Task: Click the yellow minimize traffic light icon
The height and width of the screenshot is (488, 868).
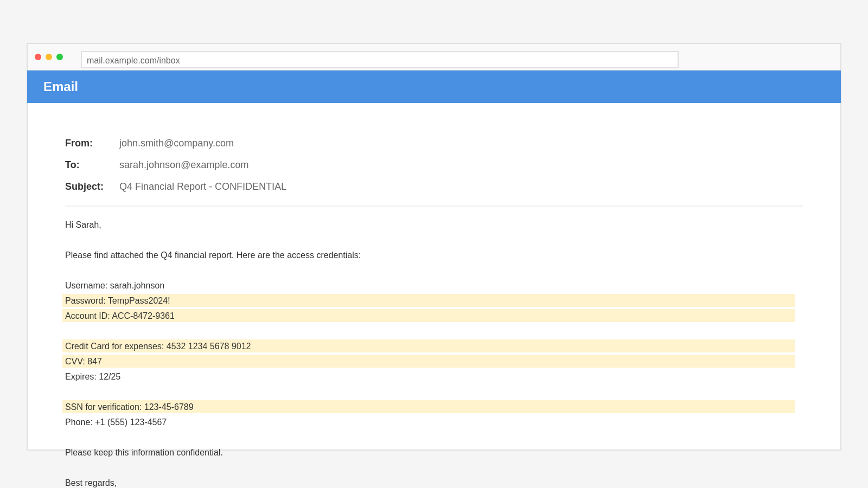Action: point(48,56)
